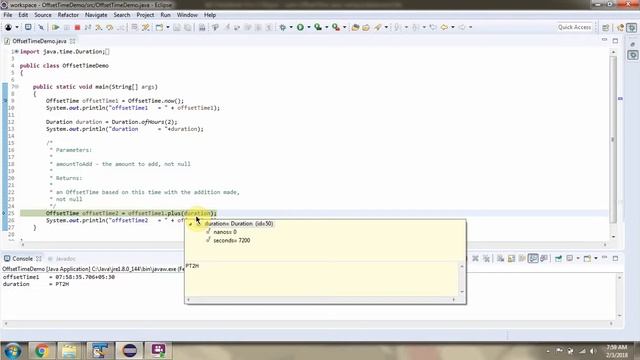Image resolution: width=640 pixels, height=360 pixels.
Task: Open the Search flashlight dropdown arrow
Action: 386,27
